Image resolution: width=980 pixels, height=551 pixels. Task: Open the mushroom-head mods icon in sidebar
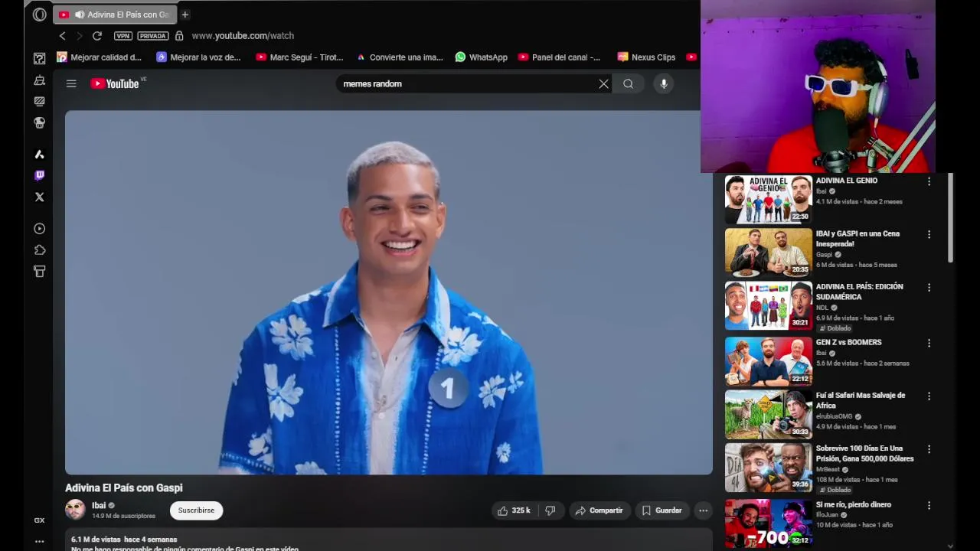point(40,122)
